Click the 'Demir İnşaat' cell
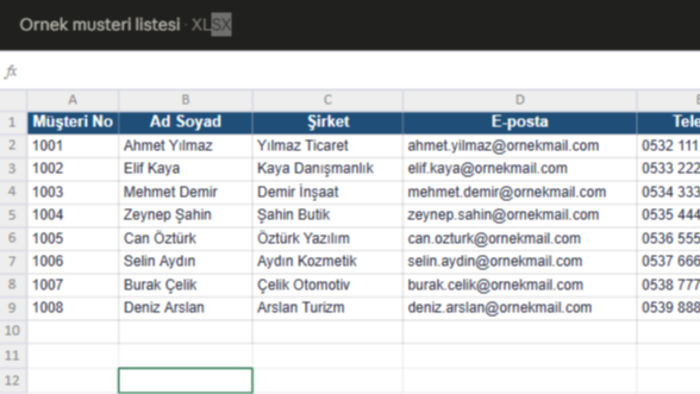 coord(328,192)
